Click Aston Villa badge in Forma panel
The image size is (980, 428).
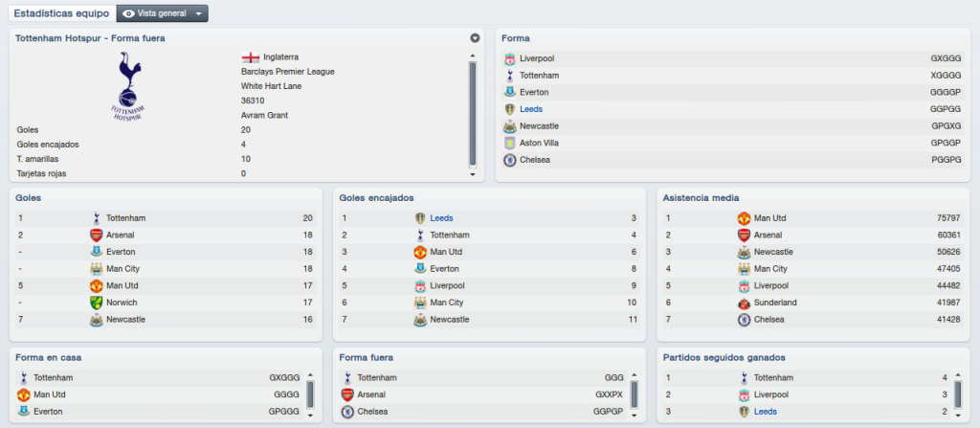510,144
